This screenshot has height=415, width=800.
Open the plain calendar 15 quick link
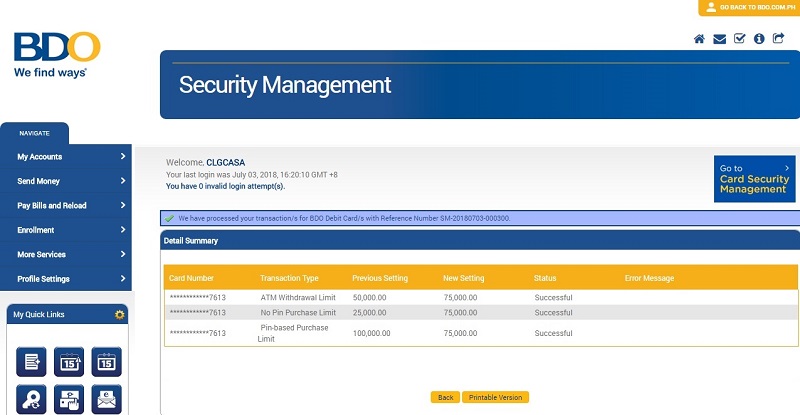click(x=106, y=362)
